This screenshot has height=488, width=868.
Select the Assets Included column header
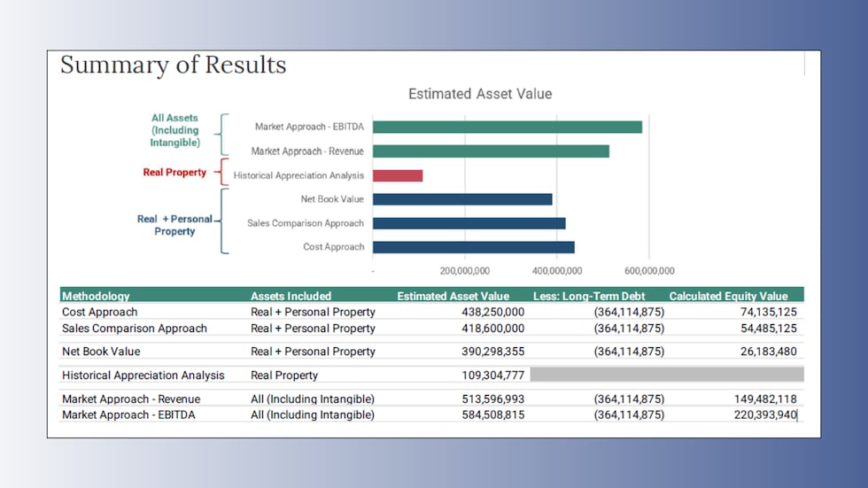pyautogui.click(x=291, y=296)
